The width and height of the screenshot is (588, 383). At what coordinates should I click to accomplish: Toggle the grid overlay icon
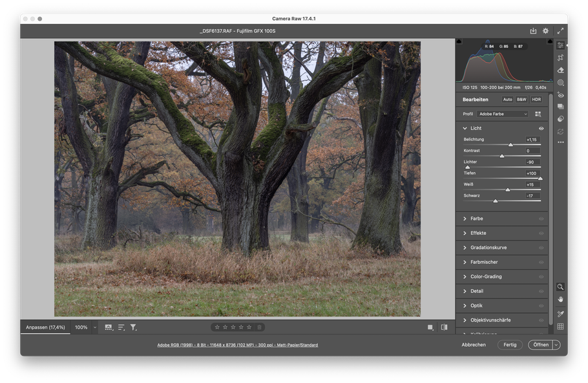click(560, 326)
